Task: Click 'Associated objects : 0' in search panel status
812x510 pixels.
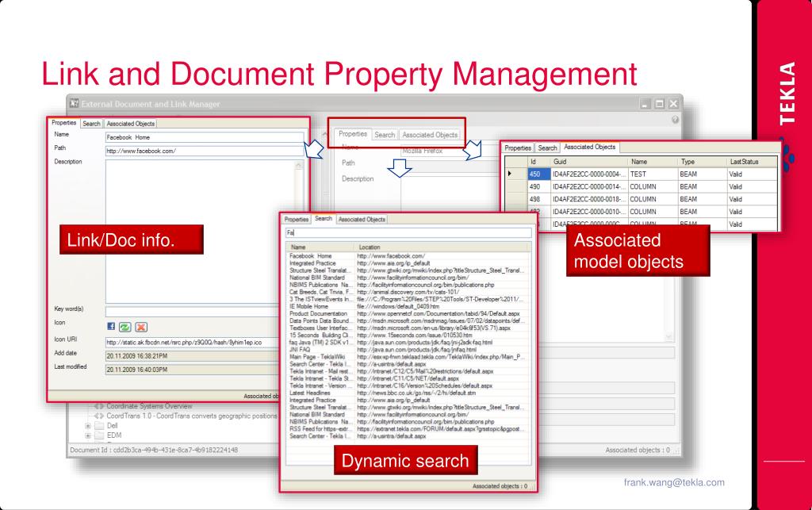Action: (x=500, y=486)
